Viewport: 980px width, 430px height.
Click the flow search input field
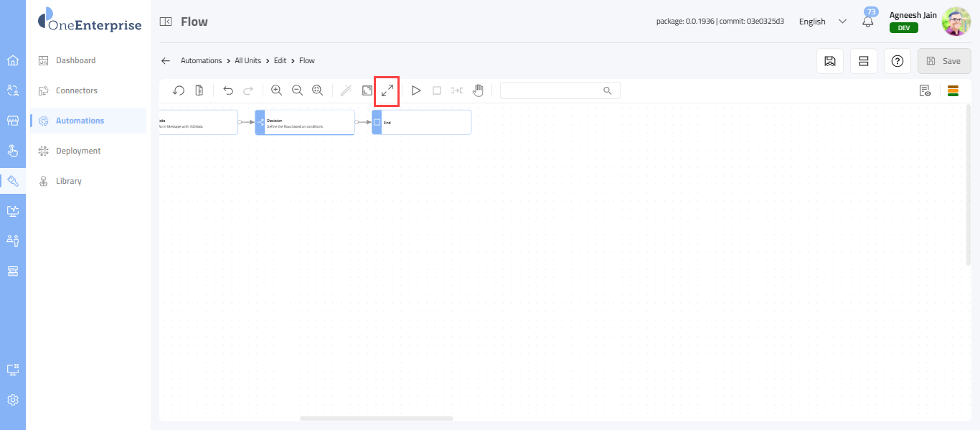click(x=551, y=90)
